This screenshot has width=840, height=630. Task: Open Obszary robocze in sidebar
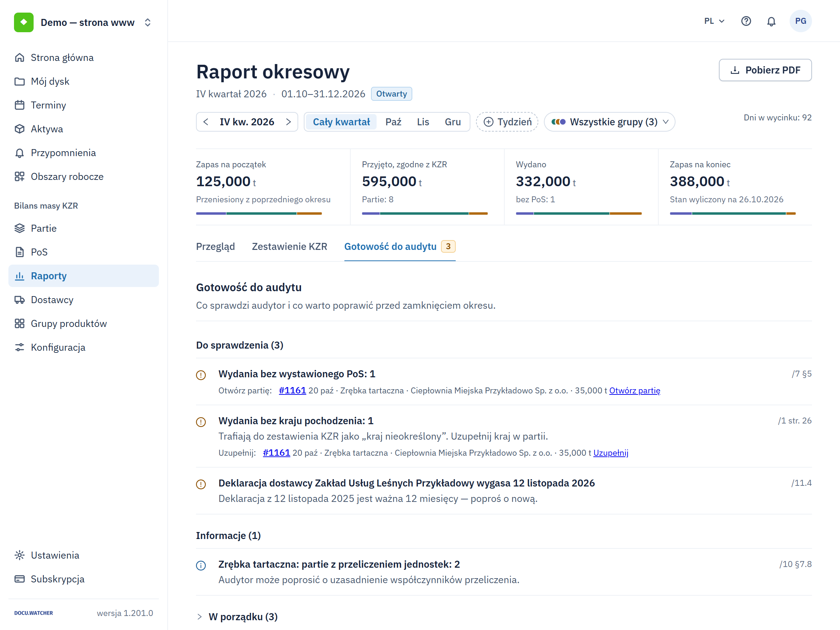coord(84,177)
